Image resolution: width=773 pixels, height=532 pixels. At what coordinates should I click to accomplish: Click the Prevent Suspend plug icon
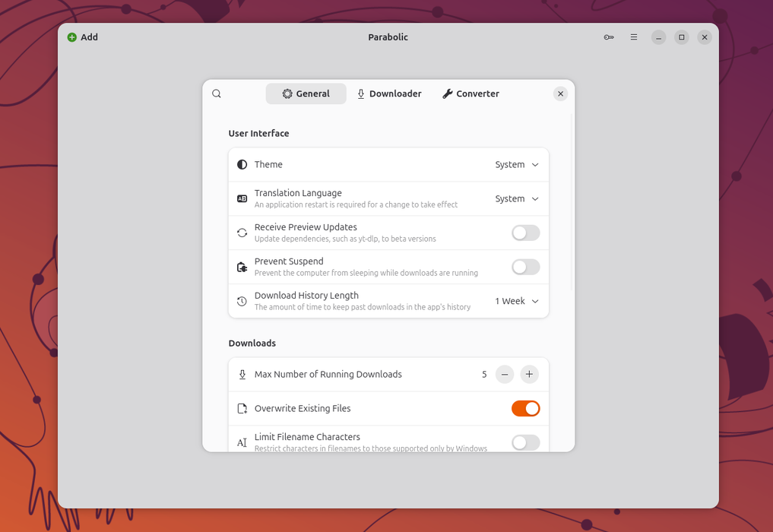(242, 268)
